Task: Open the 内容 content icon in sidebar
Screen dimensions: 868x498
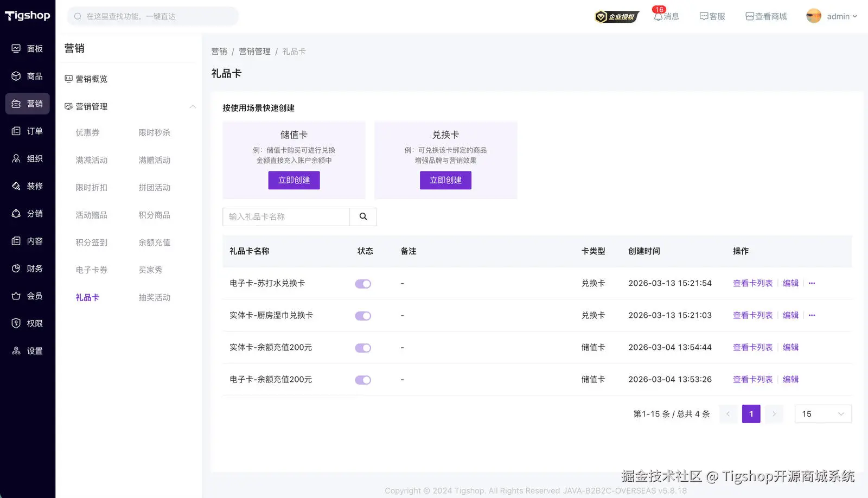Action: tap(16, 241)
